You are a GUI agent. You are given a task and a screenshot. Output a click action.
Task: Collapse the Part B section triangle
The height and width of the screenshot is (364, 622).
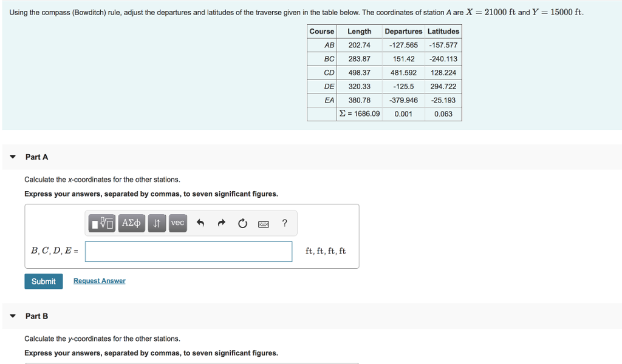point(13,316)
